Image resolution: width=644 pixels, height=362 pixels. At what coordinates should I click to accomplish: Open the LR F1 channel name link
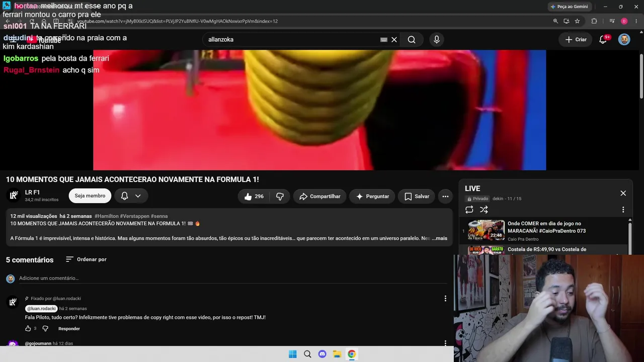tap(32, 193)
